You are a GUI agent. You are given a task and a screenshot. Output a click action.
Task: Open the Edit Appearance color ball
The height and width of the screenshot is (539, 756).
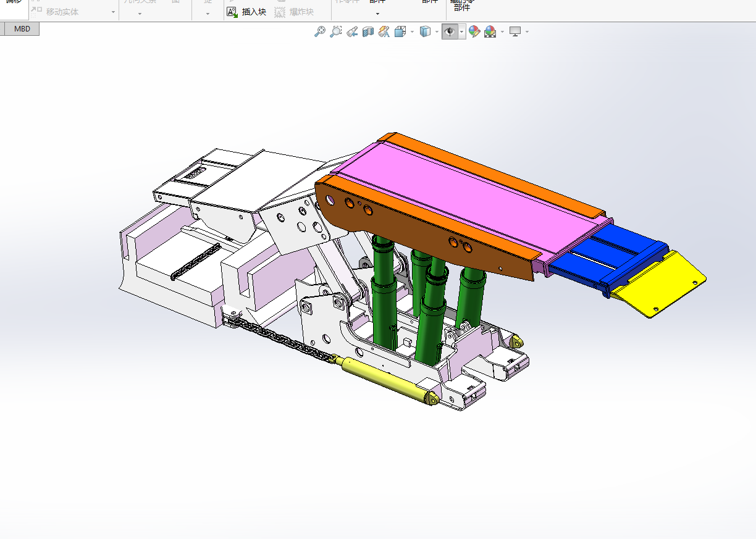point(474,31)
